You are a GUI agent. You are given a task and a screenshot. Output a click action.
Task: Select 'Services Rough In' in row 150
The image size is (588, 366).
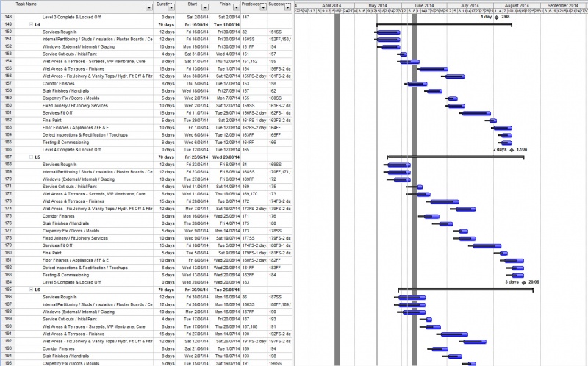coord(60,32)
